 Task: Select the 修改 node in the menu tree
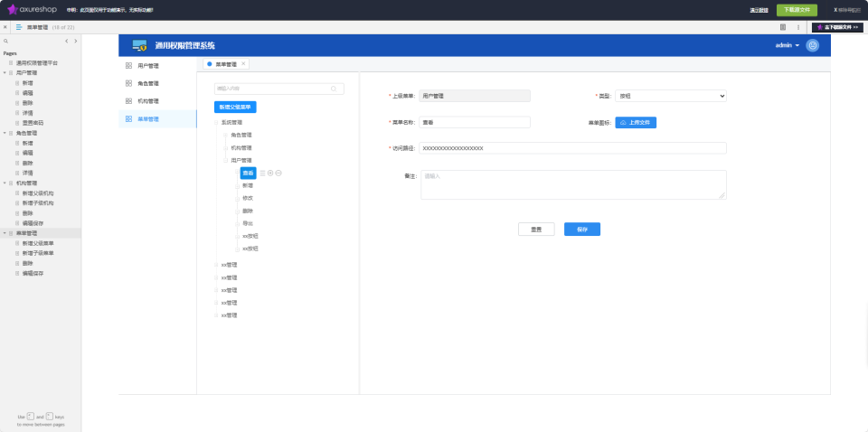pyautogui.click(x=248, y=198)
